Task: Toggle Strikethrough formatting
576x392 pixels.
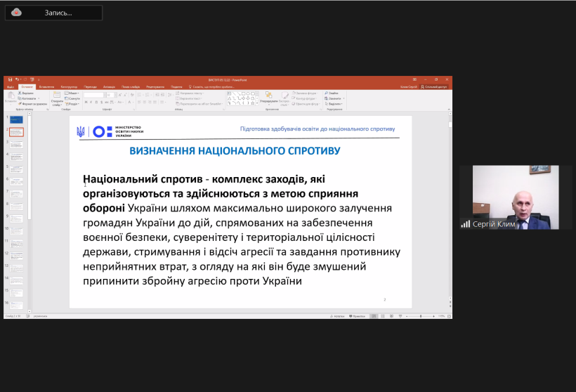Action: (106, 102)
